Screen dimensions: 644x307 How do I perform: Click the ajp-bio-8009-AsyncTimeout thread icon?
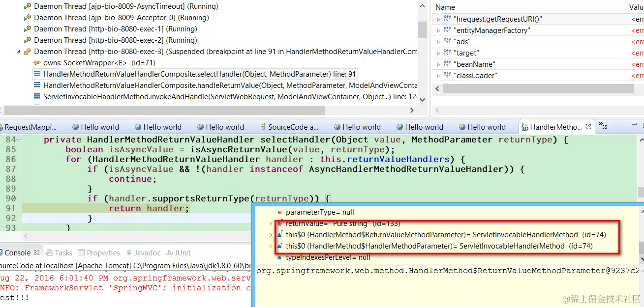[28, 7]
